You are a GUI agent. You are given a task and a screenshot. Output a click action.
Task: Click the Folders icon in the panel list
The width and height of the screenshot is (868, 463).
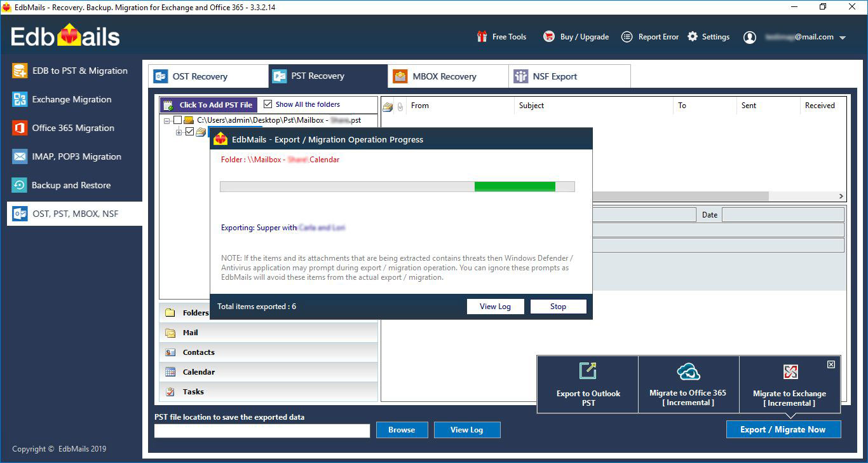coord(170,313)
